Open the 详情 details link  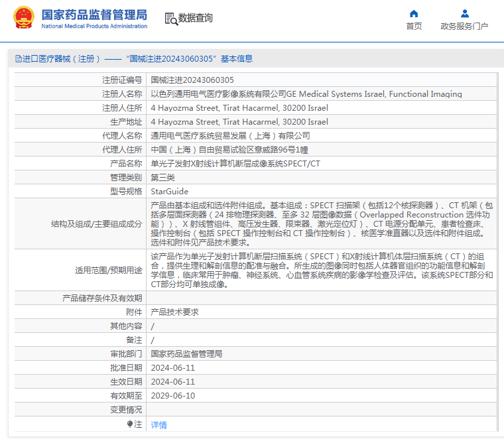[x=158, y=425]
